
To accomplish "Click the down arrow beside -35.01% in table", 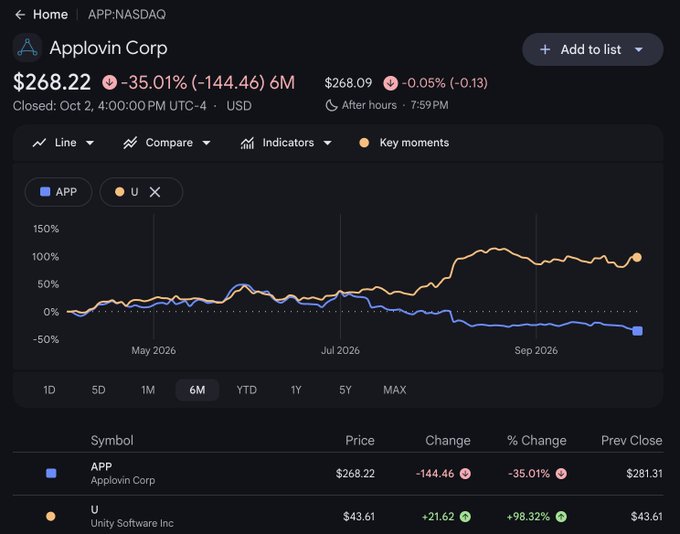I will click(x=561, y=474).
